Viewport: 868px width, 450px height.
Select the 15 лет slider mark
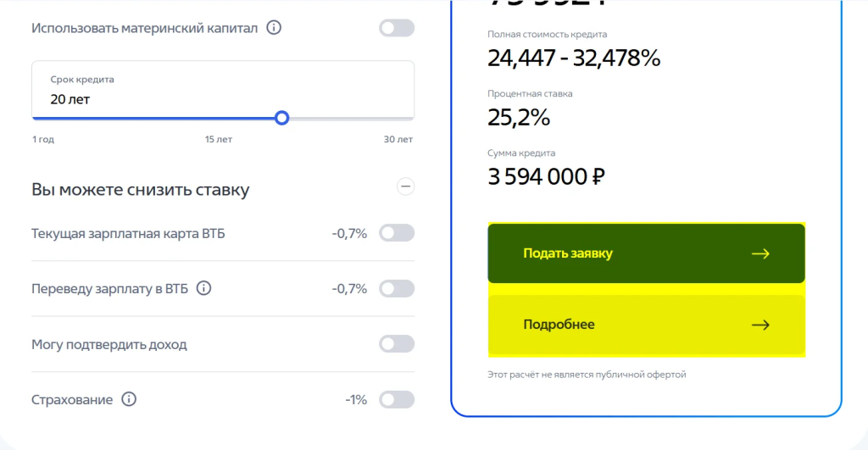[x=219, y=139]
